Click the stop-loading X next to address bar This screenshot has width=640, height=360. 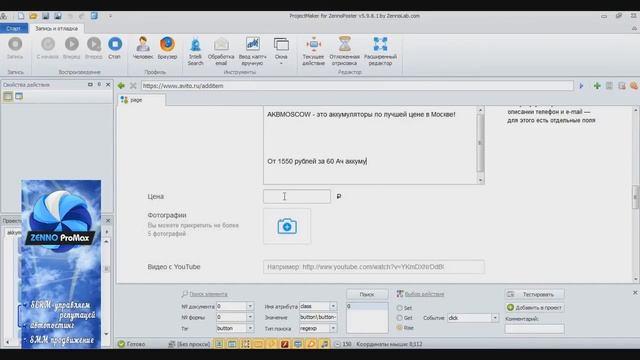pos(133,86)
